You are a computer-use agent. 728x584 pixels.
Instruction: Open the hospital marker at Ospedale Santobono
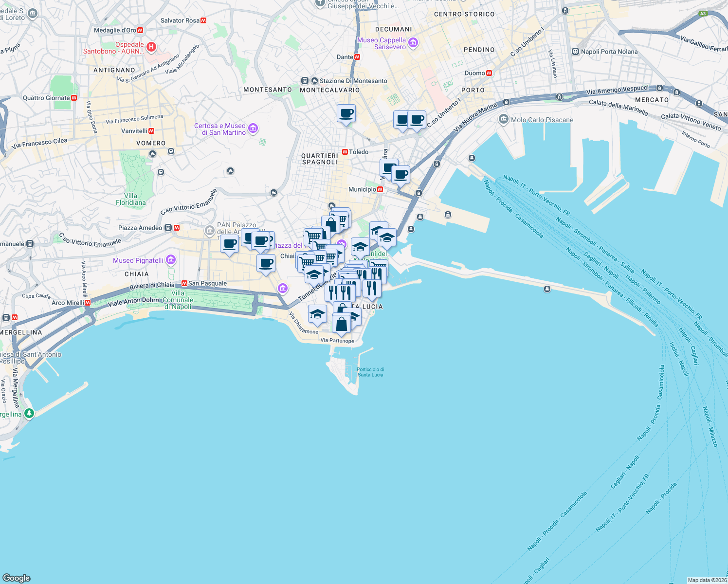pyautogui.click(x=151, y=46)
